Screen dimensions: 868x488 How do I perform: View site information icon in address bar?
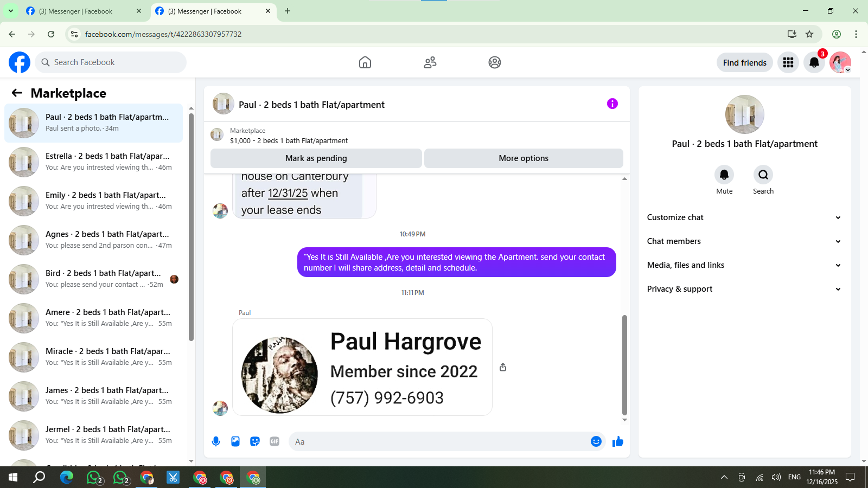[74, 34]
